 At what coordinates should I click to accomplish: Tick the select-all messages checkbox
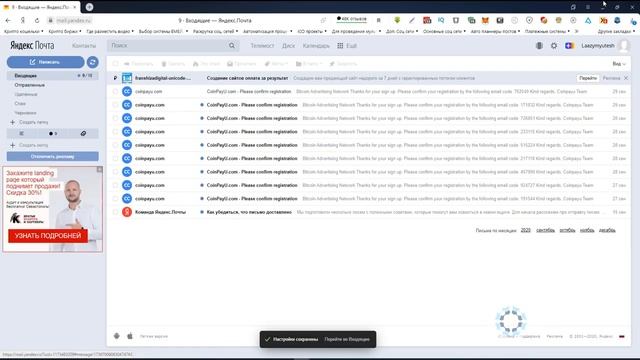pos(116,64)
